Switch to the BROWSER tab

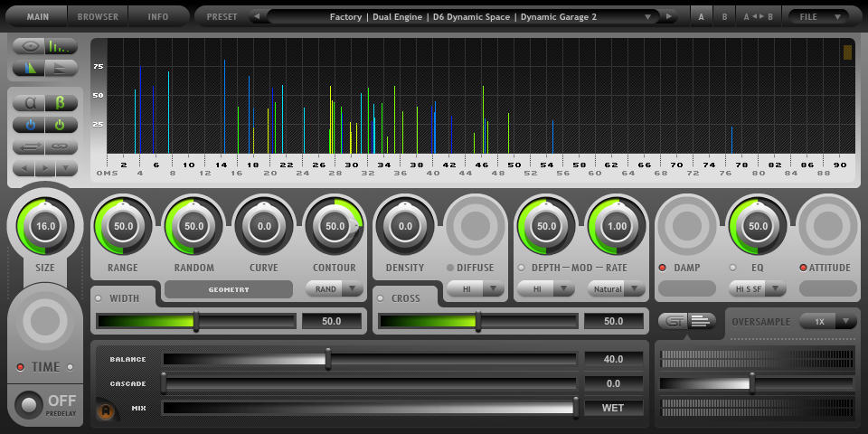(x=98, y=16)
